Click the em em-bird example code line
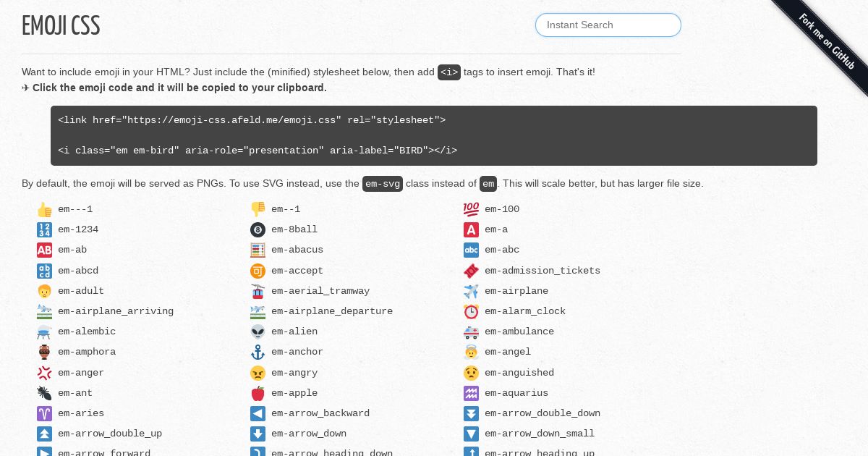The width and height of the screenshot is (868, 456). (x=258, y=151)
